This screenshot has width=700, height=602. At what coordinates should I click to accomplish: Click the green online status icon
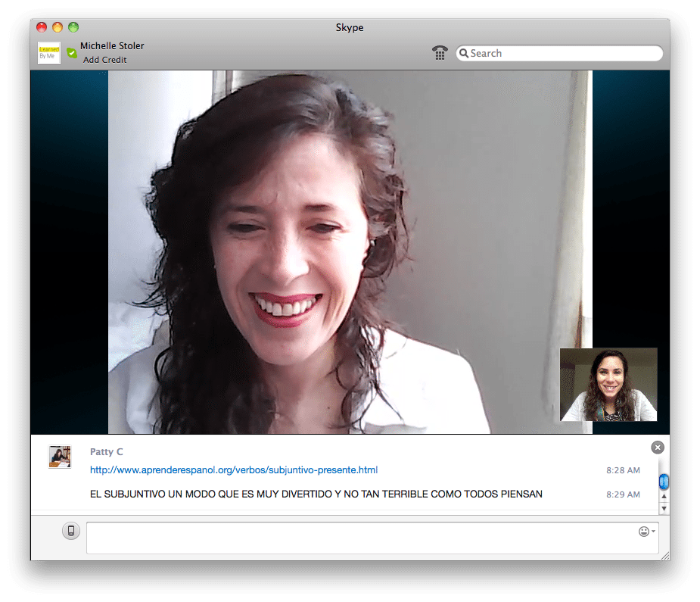click(x=71, y=53)
